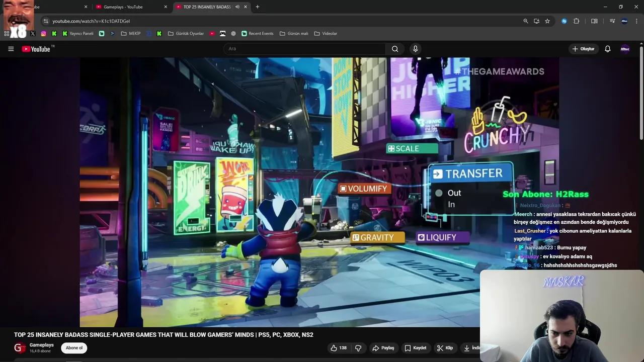Open YouTube notifications bell
Image resolution: width=644 pixels, height=362 pixels.
click(607, 49)
